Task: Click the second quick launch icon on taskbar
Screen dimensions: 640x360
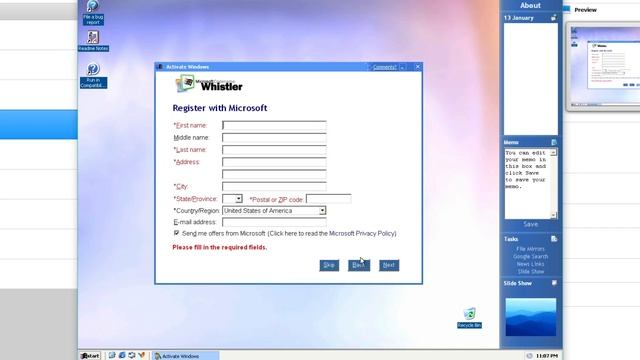Action: pyautogui.click(x=122, y=356)
